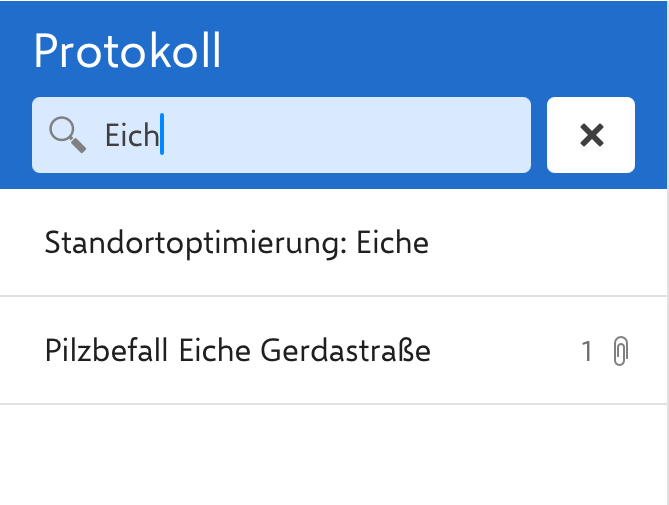Click the "Protokoll" header title
Screen dimensions: 669x505
[x=127, y=51]
